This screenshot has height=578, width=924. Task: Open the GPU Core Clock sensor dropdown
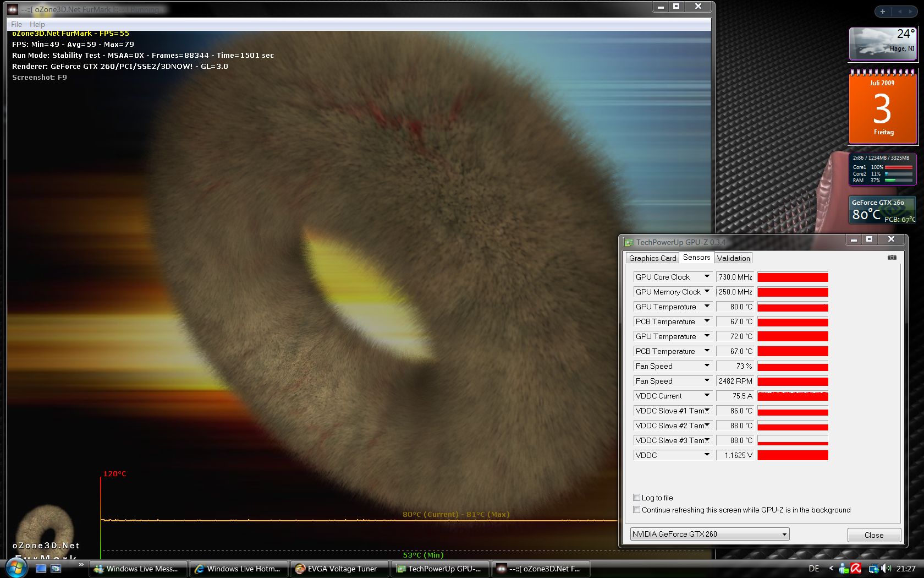(707, 277)
